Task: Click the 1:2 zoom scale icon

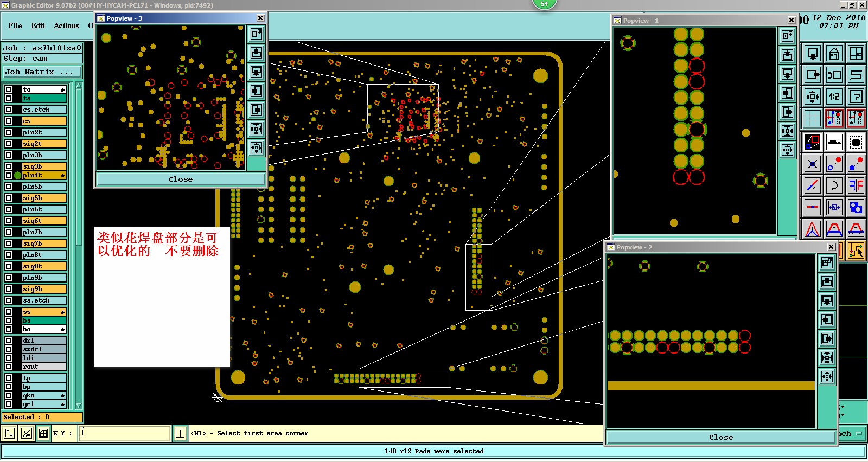Action: tap(834, 97)
